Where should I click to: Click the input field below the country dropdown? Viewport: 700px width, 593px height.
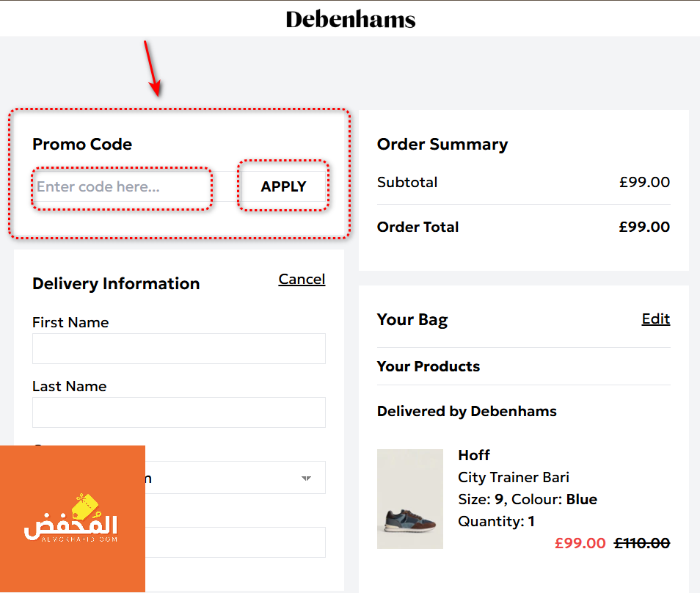tap(236, 542)
